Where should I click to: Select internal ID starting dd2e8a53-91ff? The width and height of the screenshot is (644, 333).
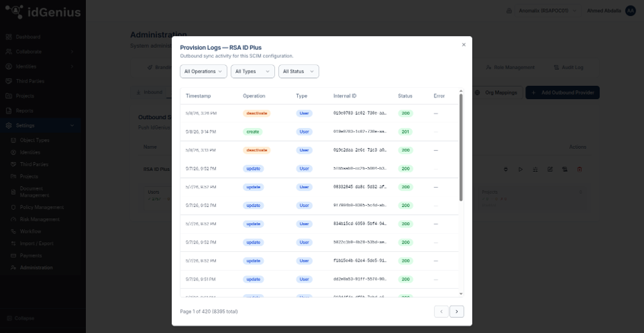360,280
